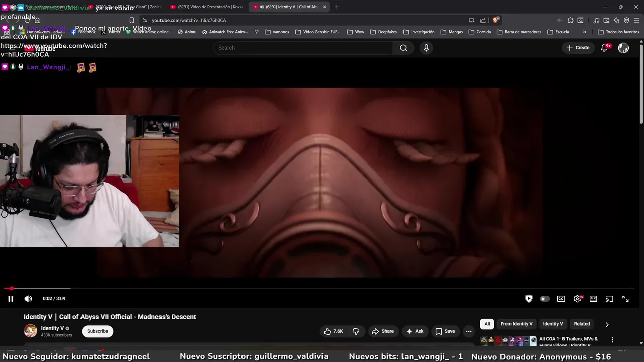This screenshot has width=644, height=362.
Task: Select the From Identity V chip
Action: click(516, 324)
